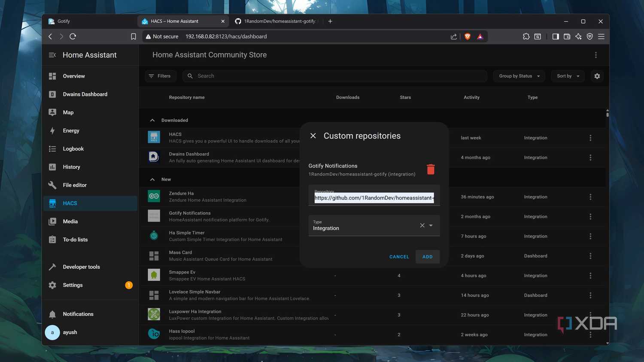Collapse the Home Assistant sidebar menu
The image size is (644, 362).
click(52, 55)
